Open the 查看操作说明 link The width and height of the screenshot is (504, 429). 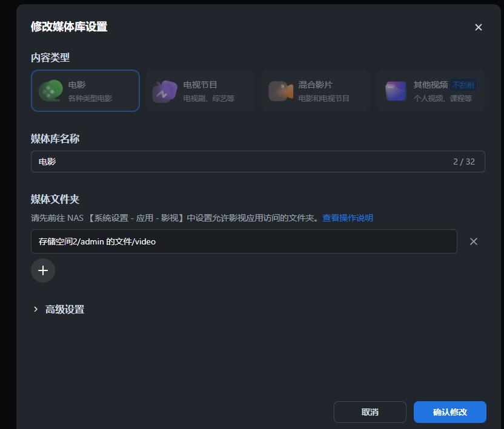point(348,218)
